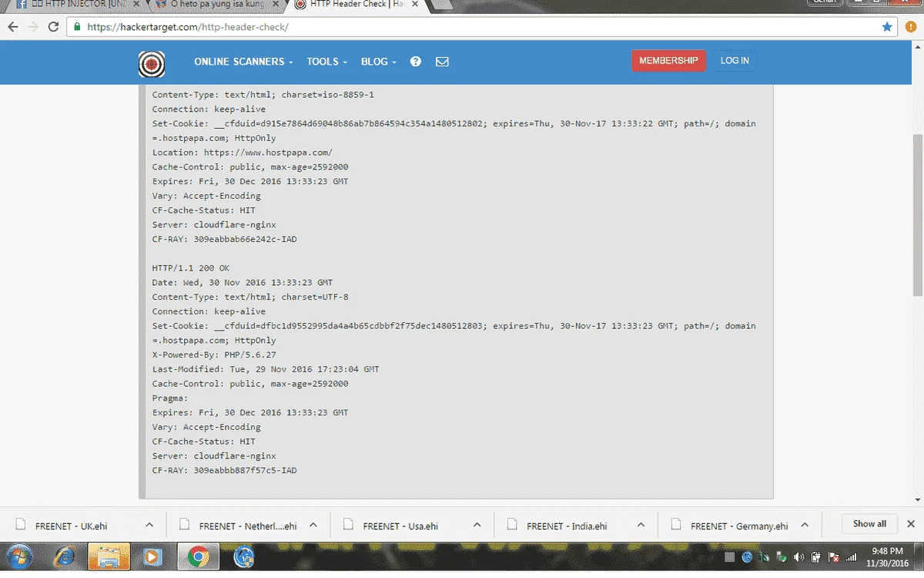Click first 'Server: cloudflare-nginx' line
Screen dimensions: 924x578
click(x=214, y=225)
